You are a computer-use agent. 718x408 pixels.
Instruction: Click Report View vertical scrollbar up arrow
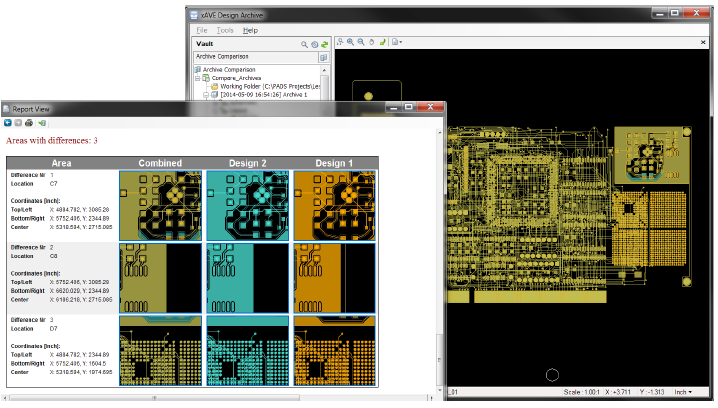[x=440, y=133]
